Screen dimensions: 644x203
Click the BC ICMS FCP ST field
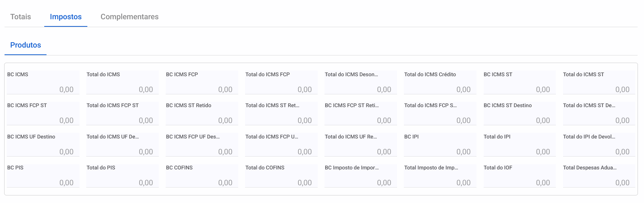tap(43, 113)
